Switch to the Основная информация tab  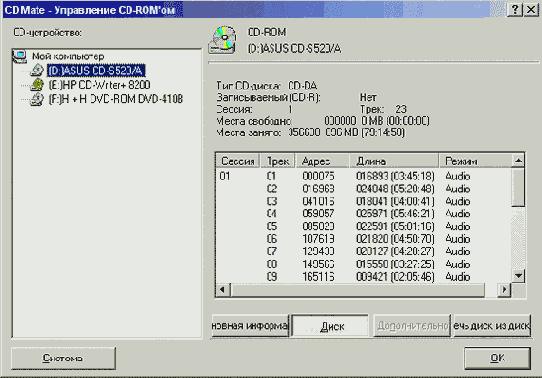coord(250,325)
